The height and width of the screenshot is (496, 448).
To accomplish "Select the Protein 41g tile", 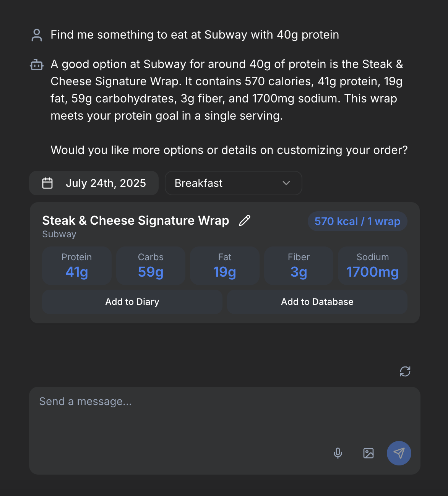I will [77, 266].
